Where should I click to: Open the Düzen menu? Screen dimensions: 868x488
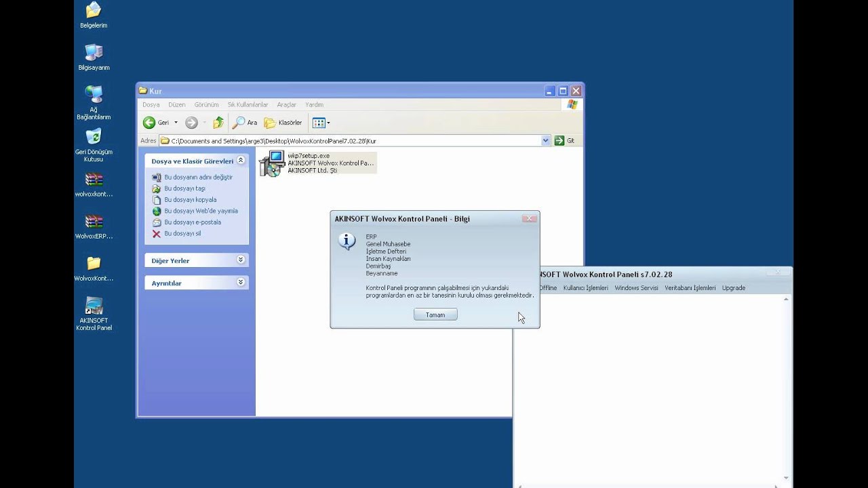coord(177,105)
